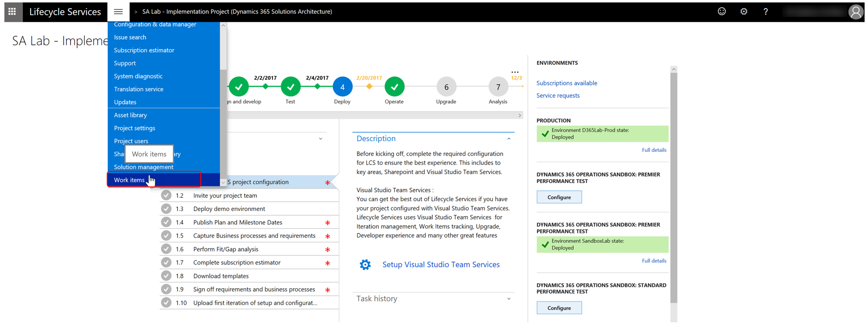The image size is (868, 333).
Task: Click the Environments panel scroll up arrow
Action: point(674,69)
